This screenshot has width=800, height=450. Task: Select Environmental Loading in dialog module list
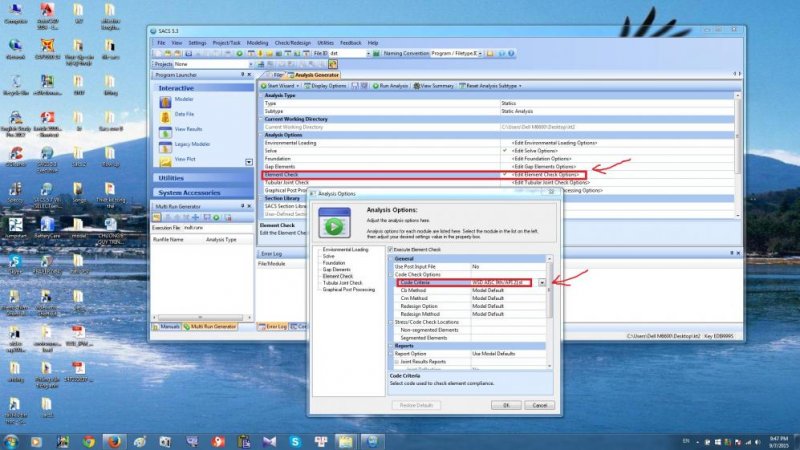point(345,249)
